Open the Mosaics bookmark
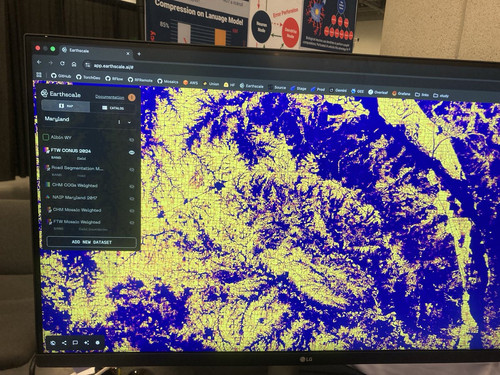Image resolution: width=500 pixels, height=375 pixels. point(168,81)
